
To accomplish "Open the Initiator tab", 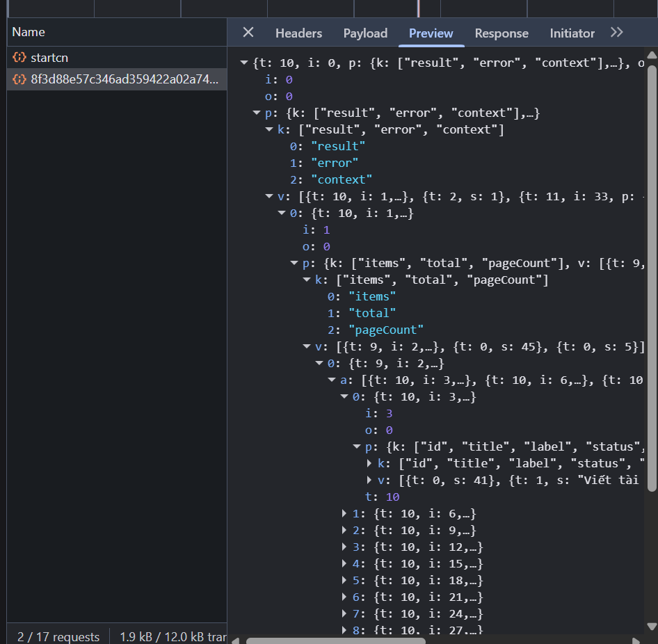I will click(572, 33).
